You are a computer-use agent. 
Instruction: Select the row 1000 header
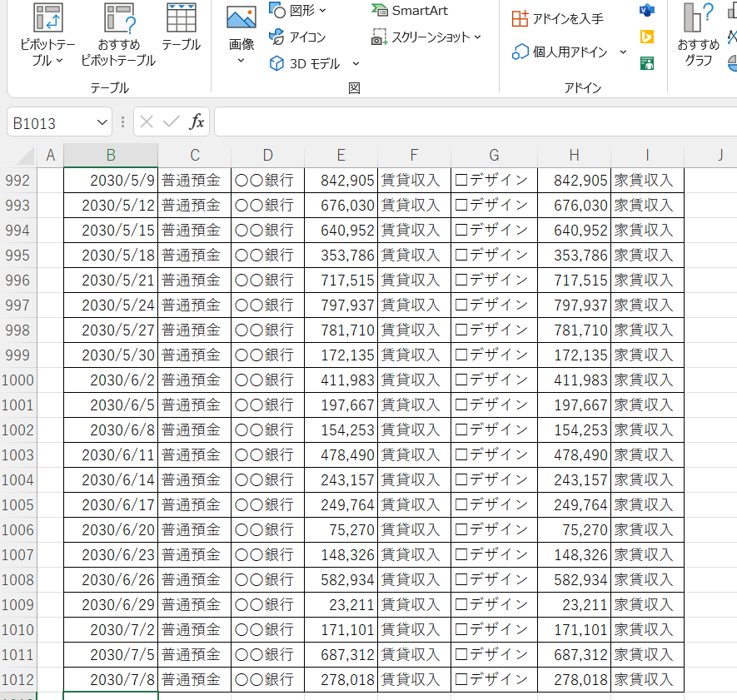point(18,380)
